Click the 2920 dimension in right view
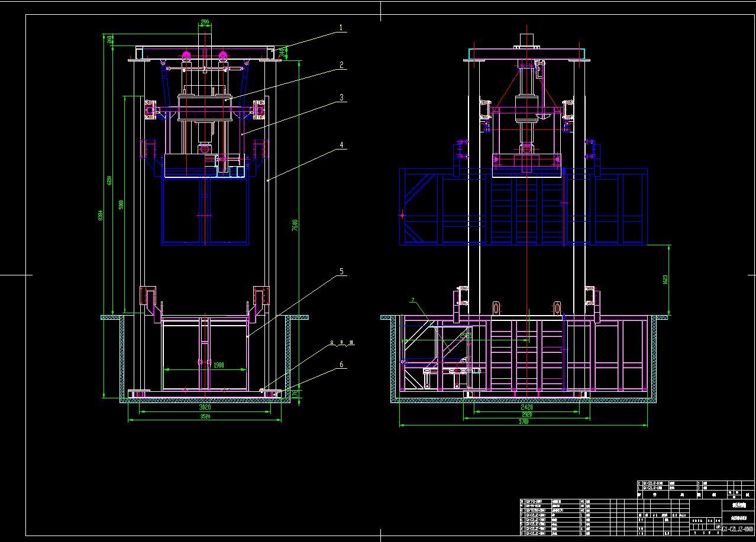 [x=526, y=414]
